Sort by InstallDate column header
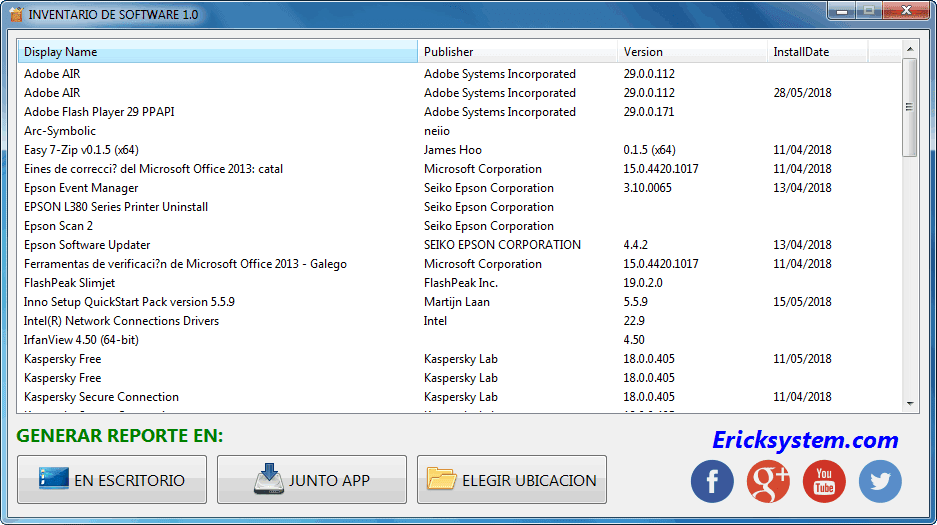This screenshot has height=525, width=937. click(817, 52)
